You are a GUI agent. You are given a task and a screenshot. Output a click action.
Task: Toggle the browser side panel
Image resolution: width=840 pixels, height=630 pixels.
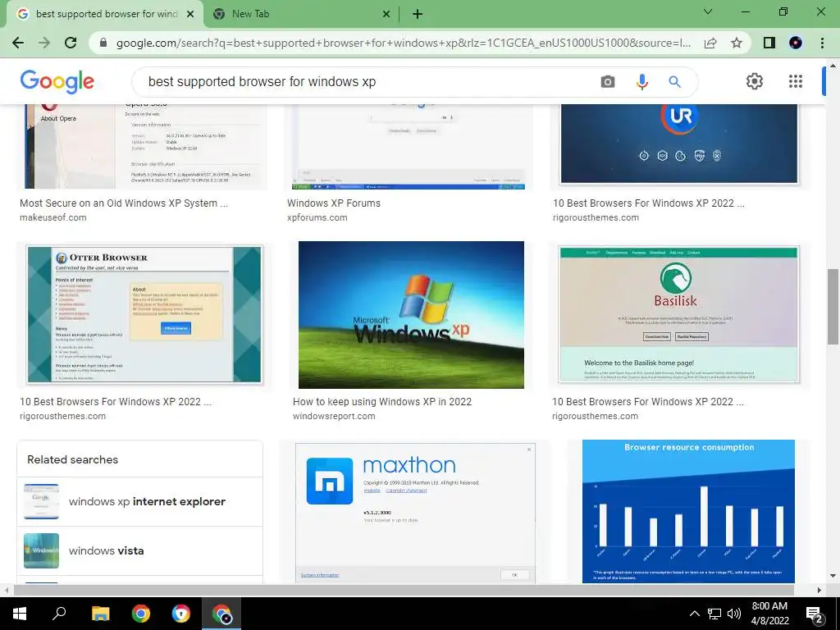(x=769, y=43)
